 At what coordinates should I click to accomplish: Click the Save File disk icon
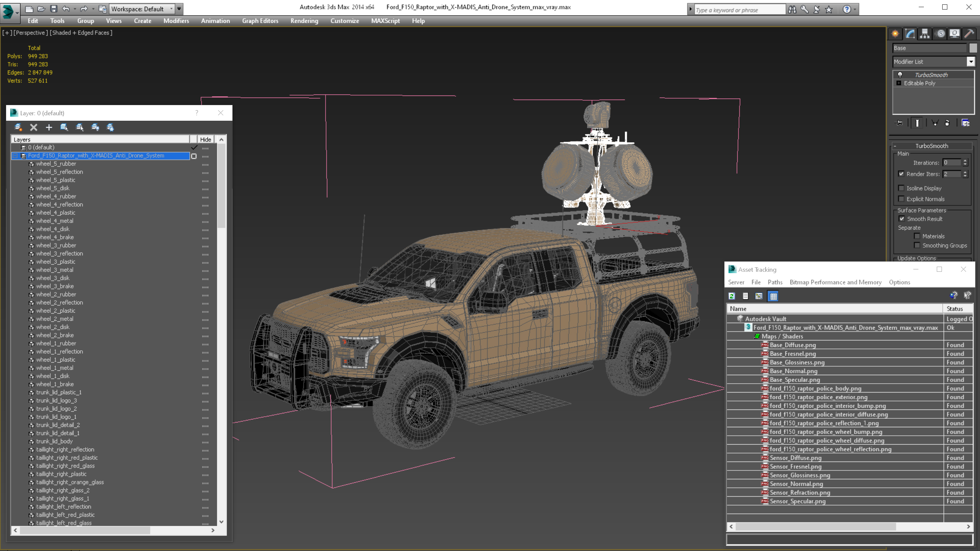[x=54, y=9]
